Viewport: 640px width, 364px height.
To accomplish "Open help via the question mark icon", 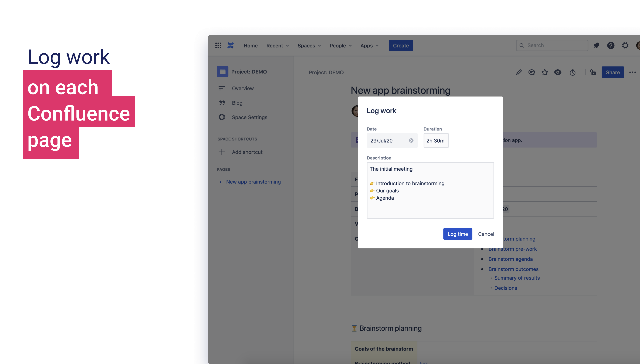I will 611,45.
